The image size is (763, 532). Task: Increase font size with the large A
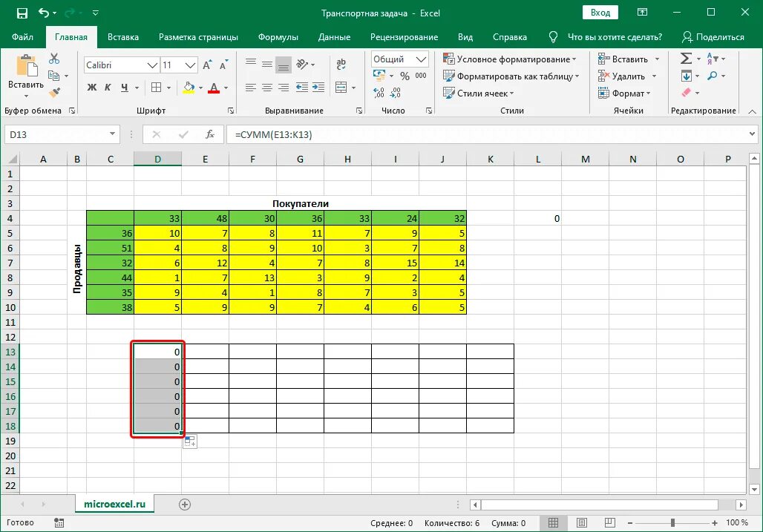207,65
